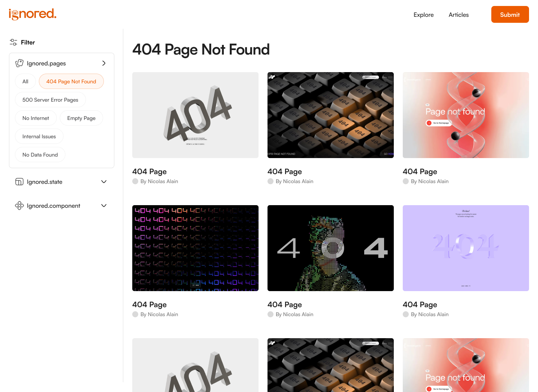Click 404 Page title under grey 3D card
This screenshot has height=392, width=538.
coord(149,172)
